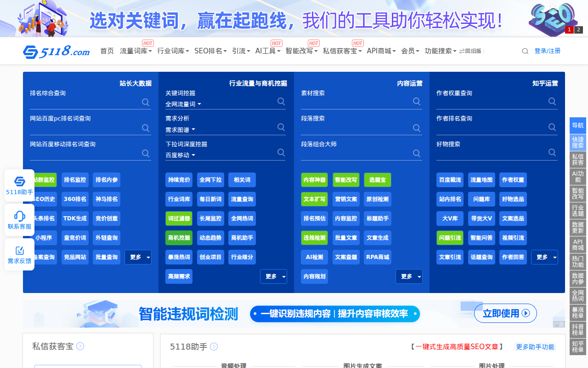588x368 pixels.
Task: Go to 首页 in navigation
Action: tap(107, 51)
